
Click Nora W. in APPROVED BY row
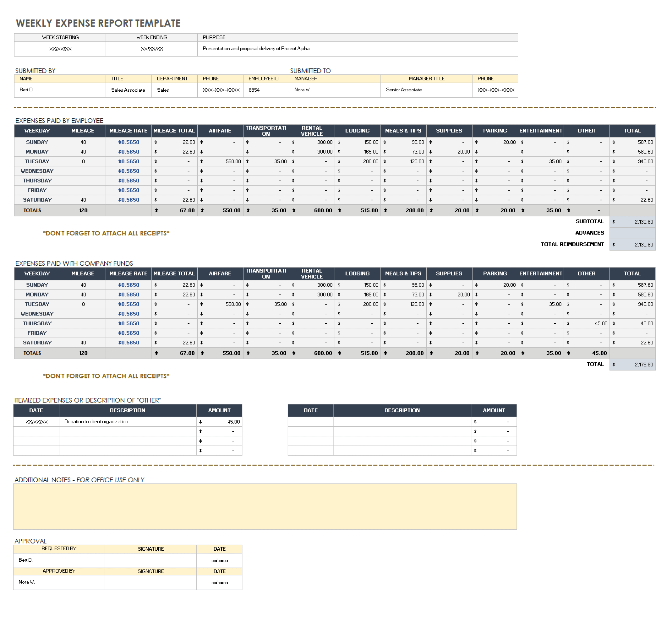27,582
